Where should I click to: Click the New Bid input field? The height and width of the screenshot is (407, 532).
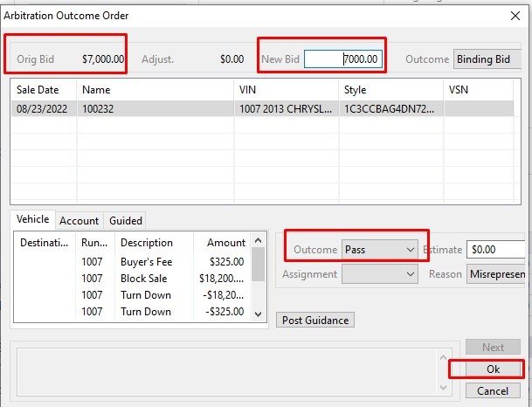click(x=343, y=59)
